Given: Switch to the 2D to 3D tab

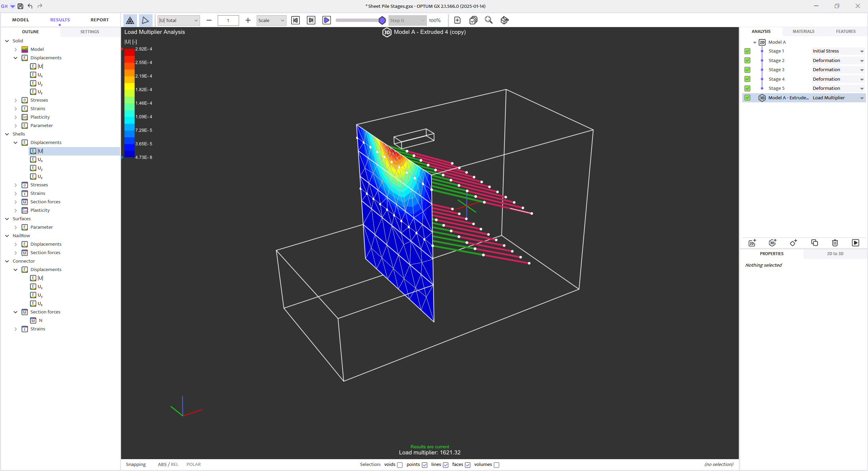Looking at the screenshot, I should [x=835, y=253].
